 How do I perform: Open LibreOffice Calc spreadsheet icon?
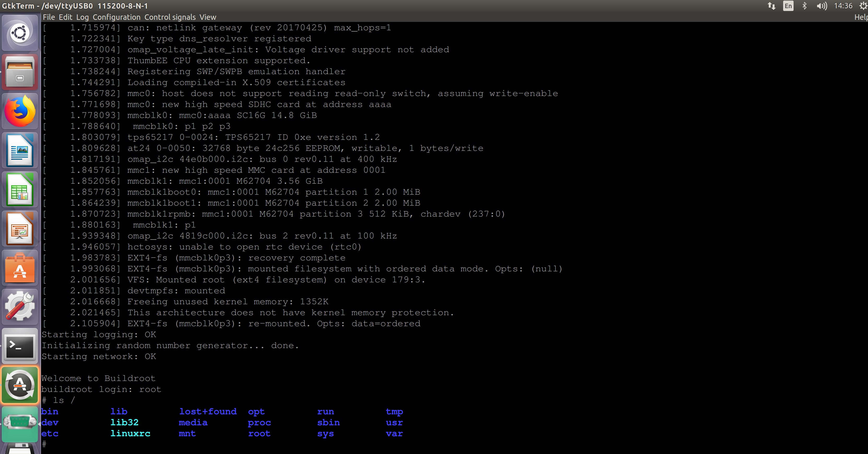point(20,189)
